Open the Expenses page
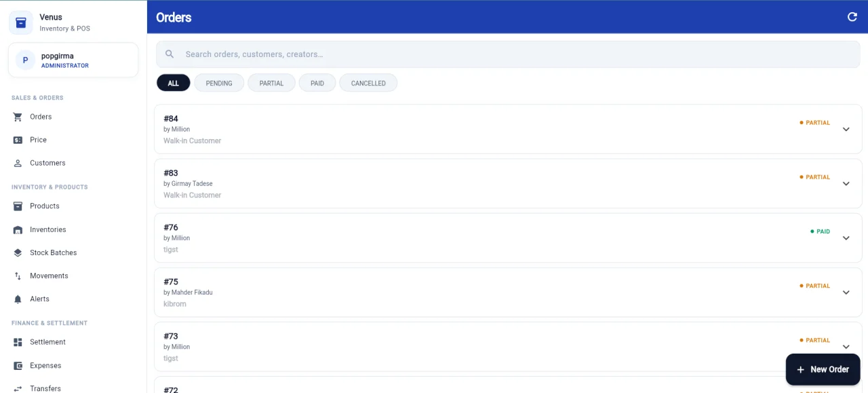 [73, 365]
